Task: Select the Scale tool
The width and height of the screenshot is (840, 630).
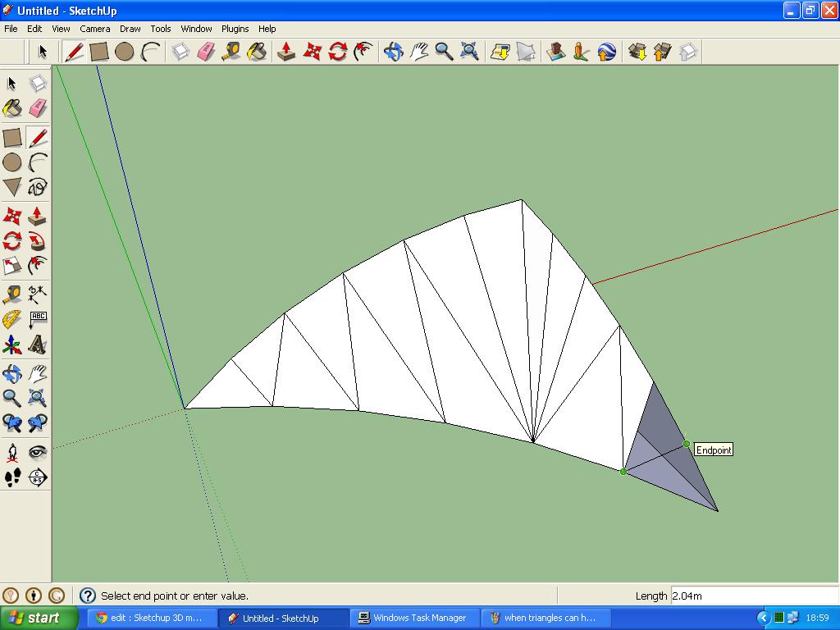Action: pyautogui.click(x=12, y=266)
